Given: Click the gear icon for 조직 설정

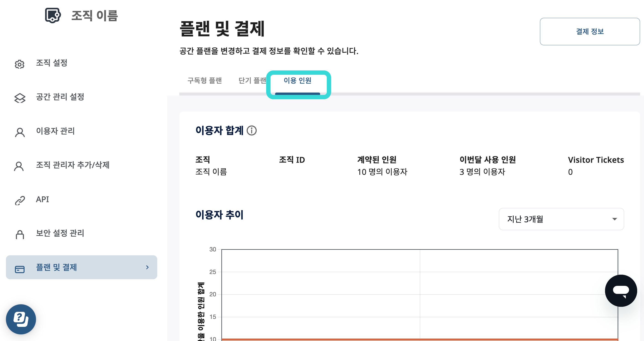Looking at the screenshot, I should 20,64.
